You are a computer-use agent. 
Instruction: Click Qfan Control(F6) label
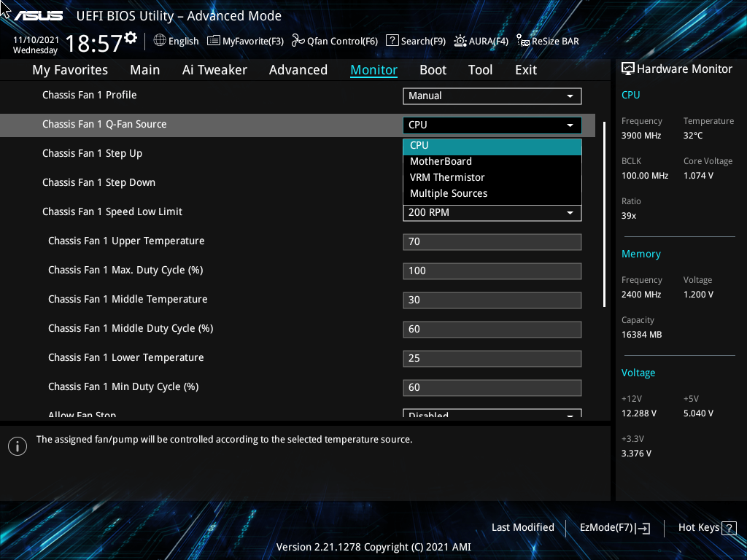point(343,42)
